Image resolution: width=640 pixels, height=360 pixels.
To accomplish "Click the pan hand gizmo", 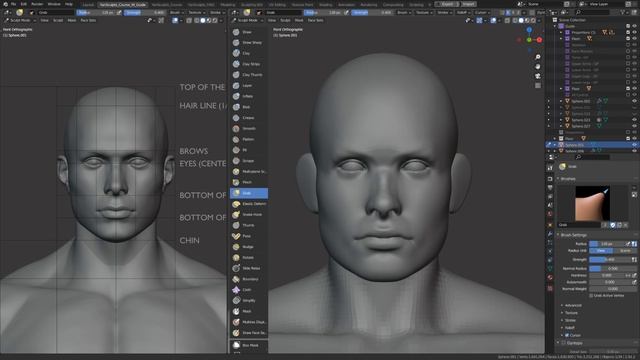I will pos(538,67).
